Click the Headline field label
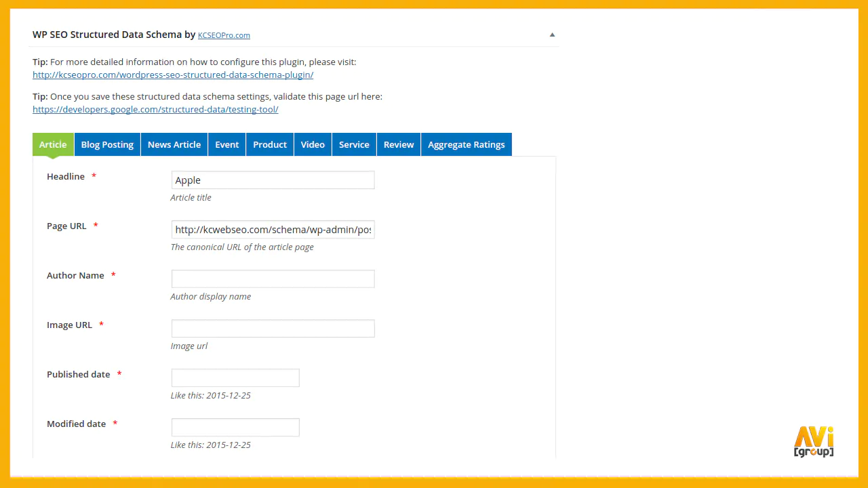868x488 pixels. click(x=66, y=176)
